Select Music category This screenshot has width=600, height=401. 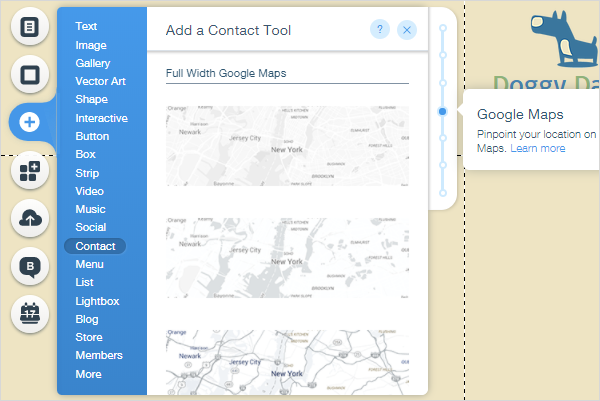pos(90,209)
